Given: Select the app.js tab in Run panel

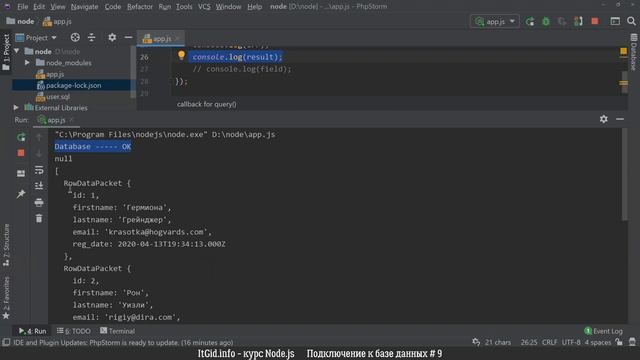Looking at the screenshot, I should coord(52,120).
